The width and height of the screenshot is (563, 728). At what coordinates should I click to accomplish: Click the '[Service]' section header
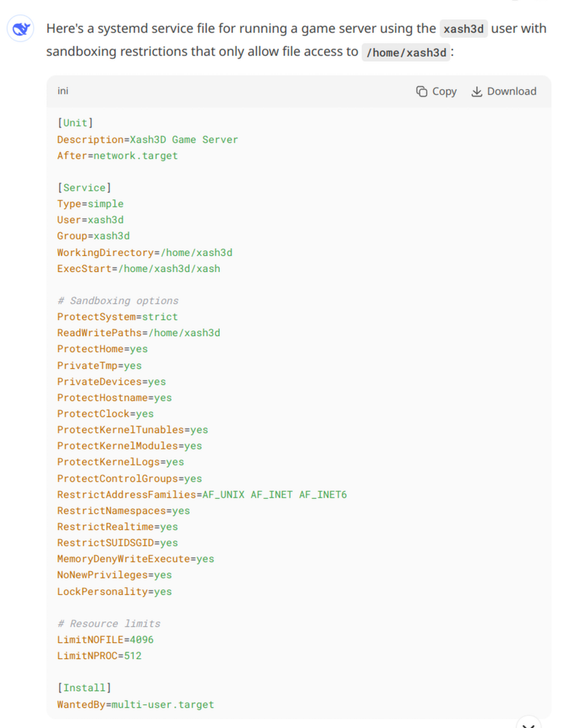point(84,188)
